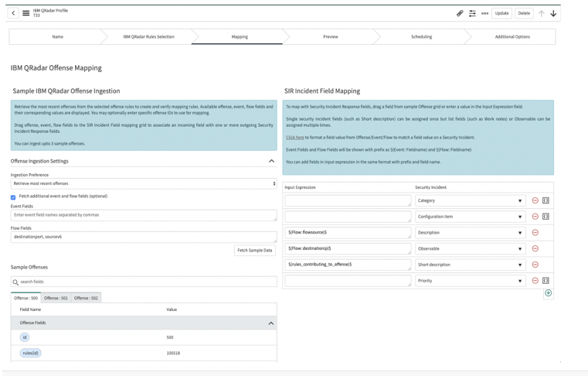This screenshot has width=588, height=376.
Task: Collapse the Offense Fields group
Action: (x=271, y=323)
